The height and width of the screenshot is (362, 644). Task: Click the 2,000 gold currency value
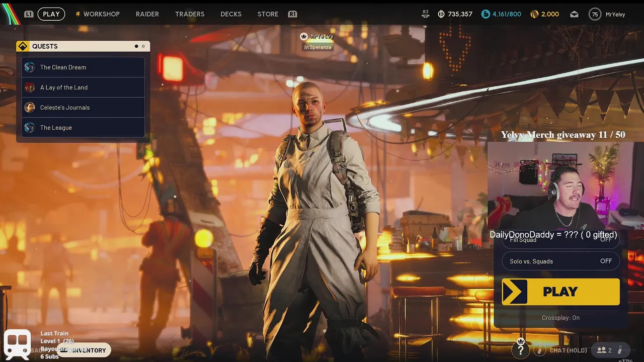(550, 14)
